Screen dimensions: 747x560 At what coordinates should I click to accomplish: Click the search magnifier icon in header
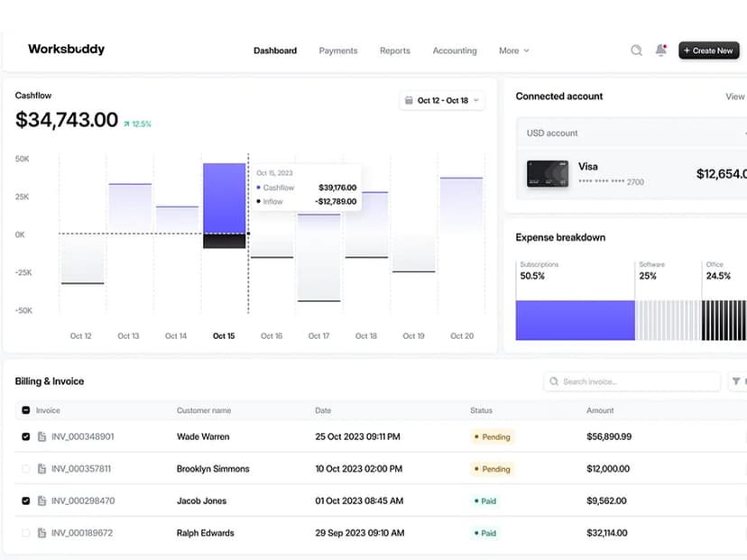click(x=636, y=50)
